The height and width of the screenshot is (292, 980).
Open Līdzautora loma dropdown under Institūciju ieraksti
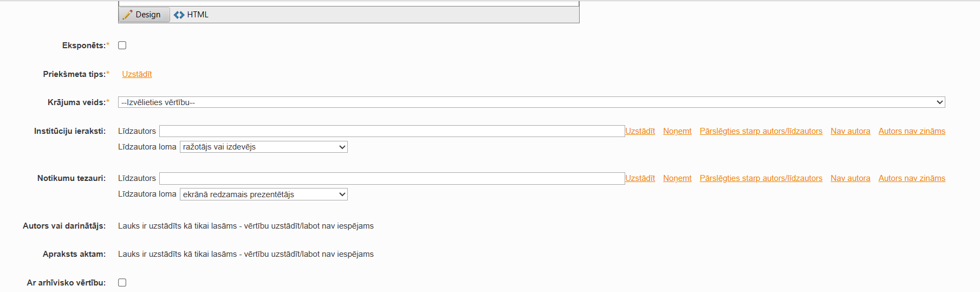pos(264,147)
